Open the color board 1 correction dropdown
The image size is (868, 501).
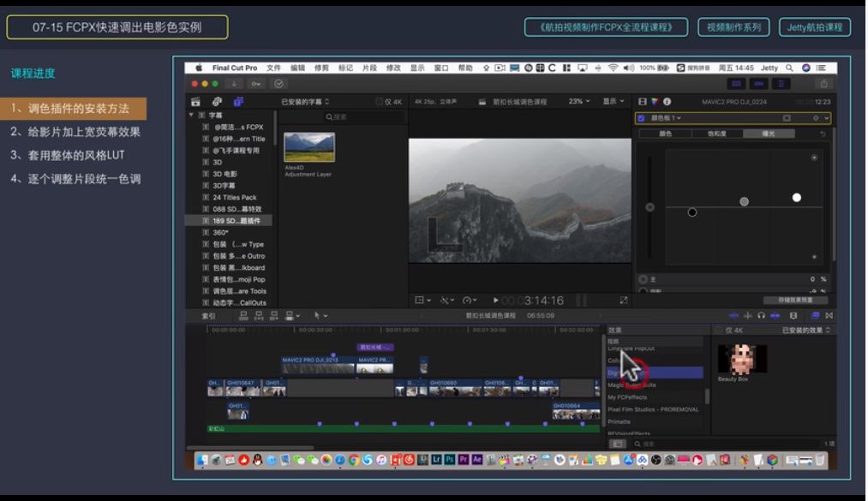point(666,118)
